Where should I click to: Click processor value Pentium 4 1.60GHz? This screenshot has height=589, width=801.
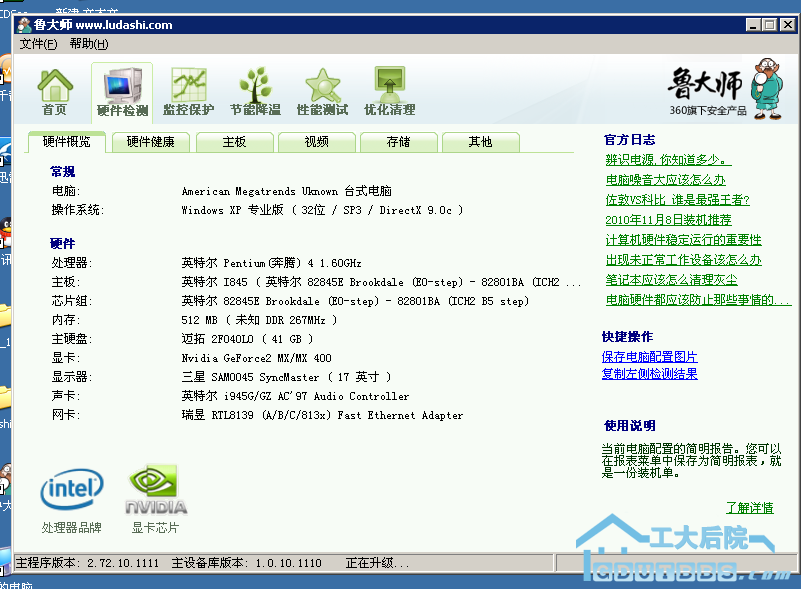tap(271, 263)
